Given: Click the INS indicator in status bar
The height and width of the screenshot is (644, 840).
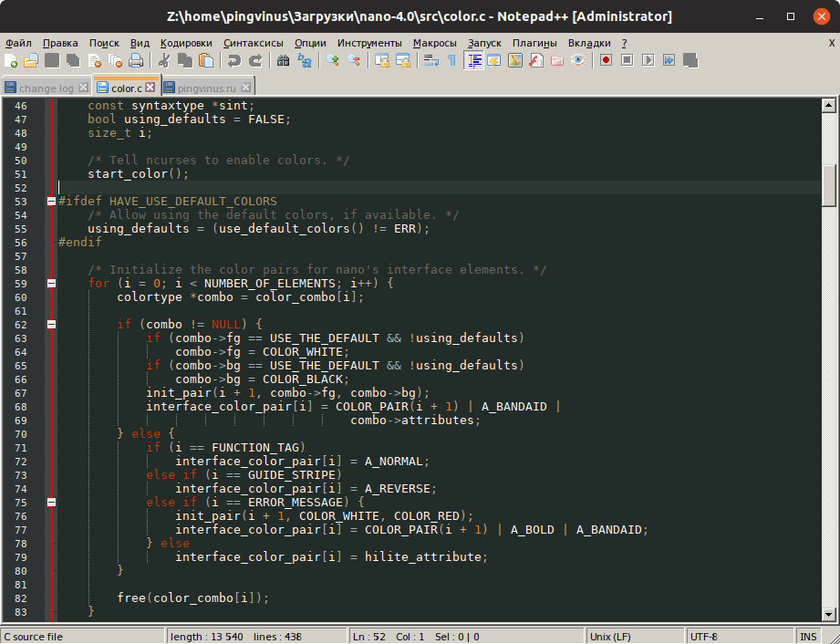Looking at the screenshot, I should click(x=808, y=636).
